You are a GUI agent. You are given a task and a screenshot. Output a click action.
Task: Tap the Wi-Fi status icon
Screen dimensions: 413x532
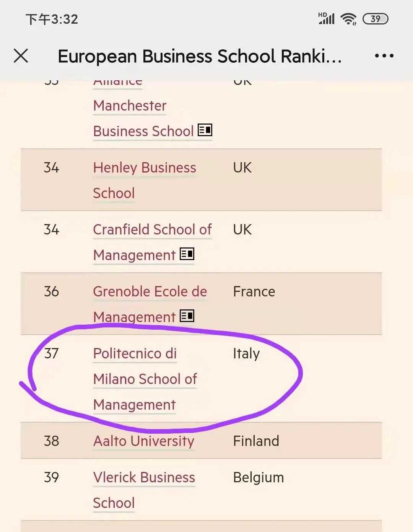click(x=348, y=19)
